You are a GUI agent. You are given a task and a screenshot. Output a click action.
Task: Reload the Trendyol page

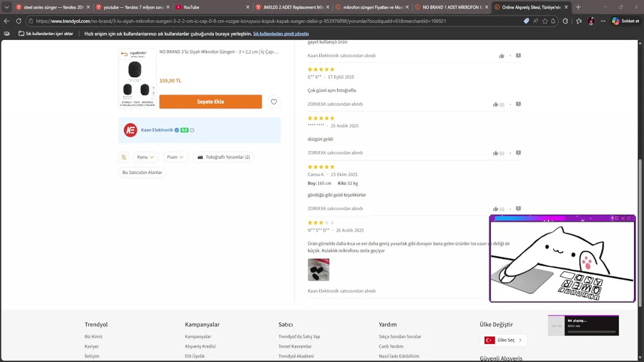pyautogui.click(x=19, y=21)
